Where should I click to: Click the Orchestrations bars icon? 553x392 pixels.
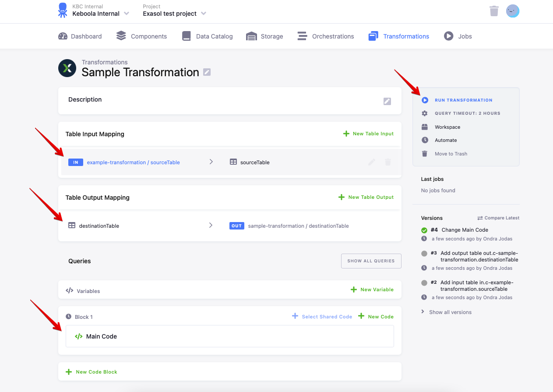pyautogui.click(x=302, y=36)
